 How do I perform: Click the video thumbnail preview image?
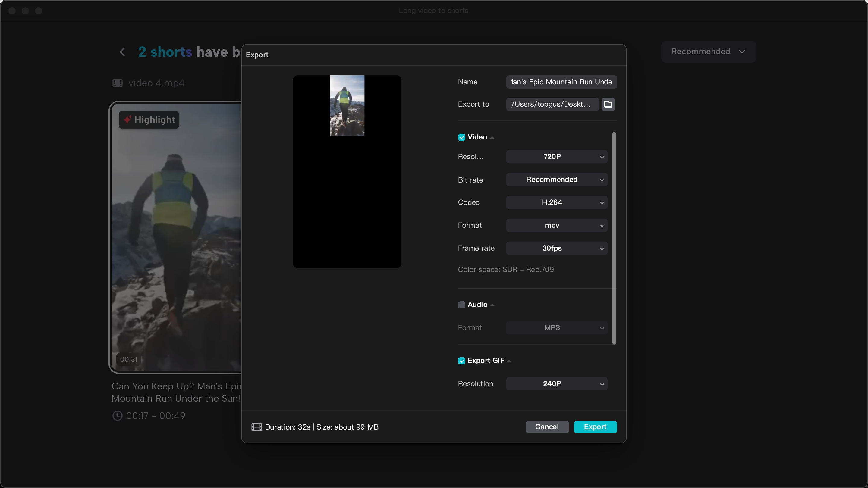click(347, 105)
